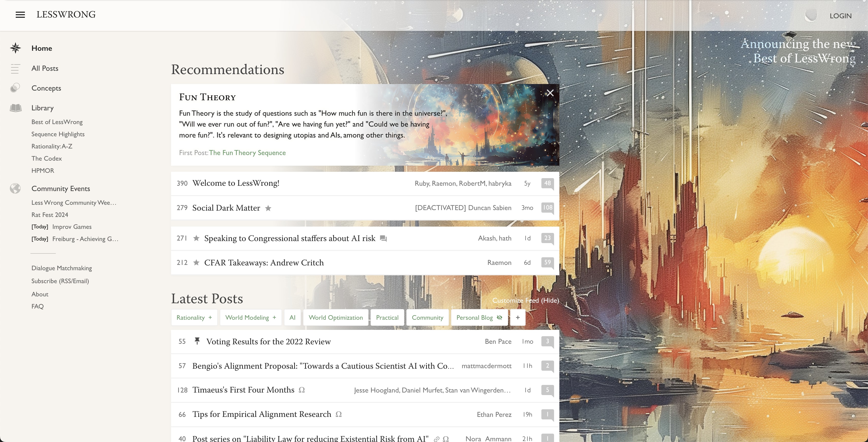Image resolution: width=868 pixels, height=442 pixels.
Task: Click the Omega icon beside Timaeus's First Four Months
Action: coord(302,390)
